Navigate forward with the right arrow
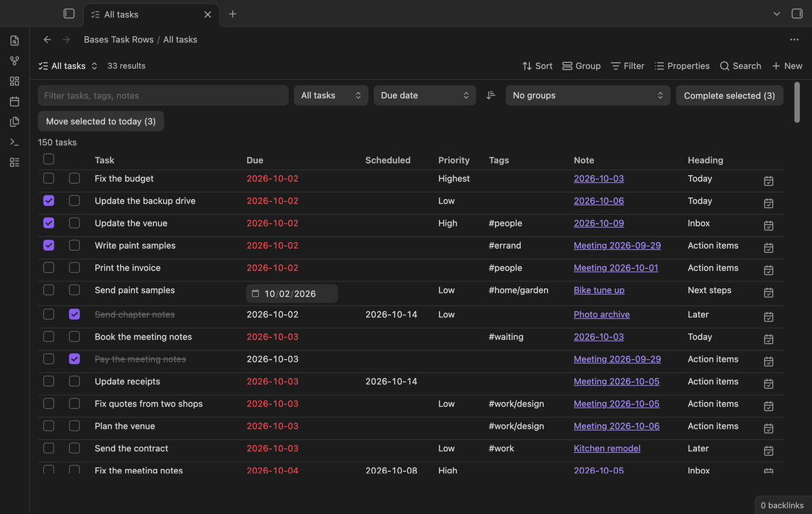 [66, 40]
